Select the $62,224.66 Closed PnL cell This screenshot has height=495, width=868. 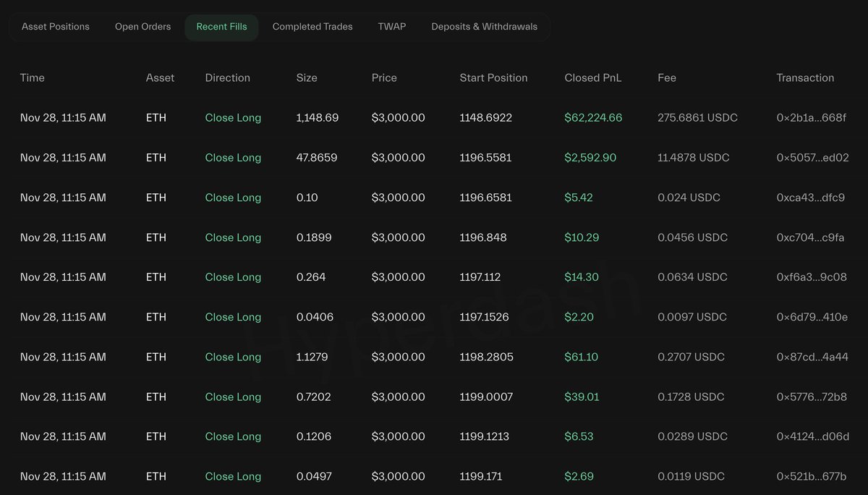(x=593, y=118)
